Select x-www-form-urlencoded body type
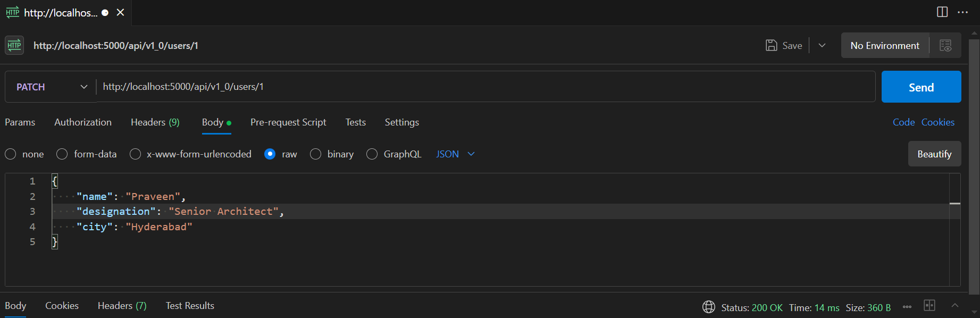Image resolution: width=980 pixels, height=318 pixels. (x=136, y=154)
